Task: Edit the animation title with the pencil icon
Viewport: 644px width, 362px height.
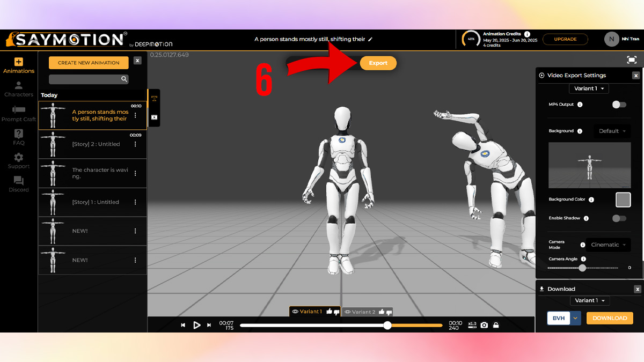Action: pos(370,39)
